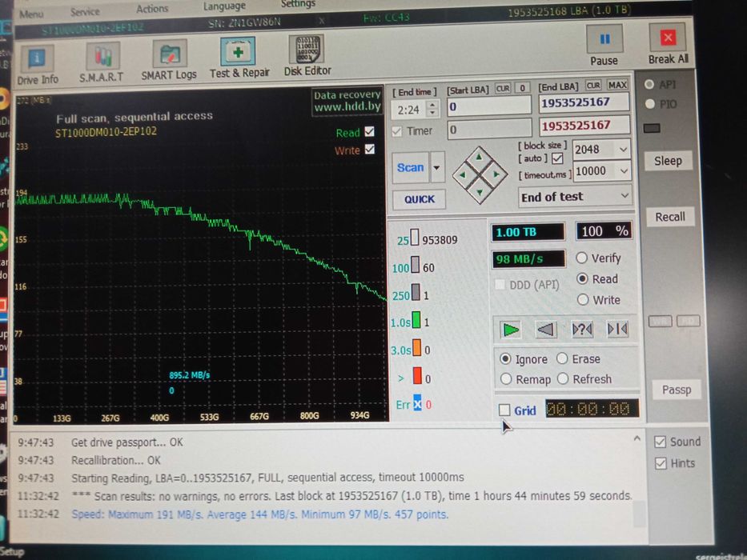Pause the running scan
Screen dimensions: 747x560
point(604,46)
